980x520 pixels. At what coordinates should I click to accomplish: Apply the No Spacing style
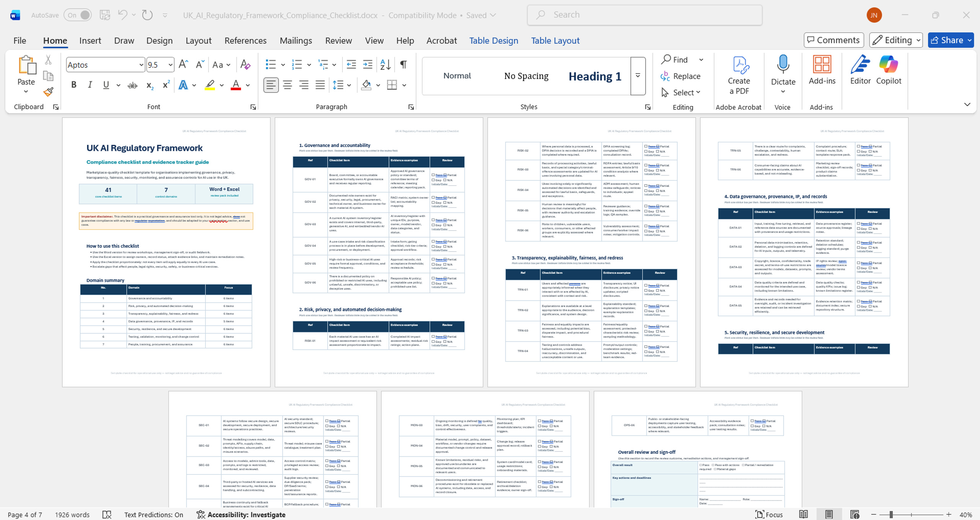[526, 76]
